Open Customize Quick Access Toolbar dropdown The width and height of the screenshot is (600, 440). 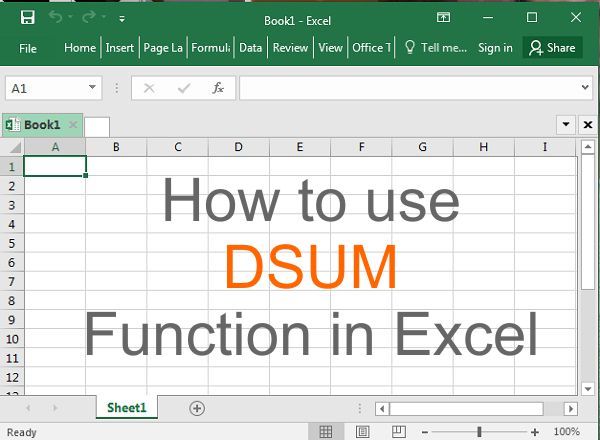pyautogui.click(x=122, y=18)
